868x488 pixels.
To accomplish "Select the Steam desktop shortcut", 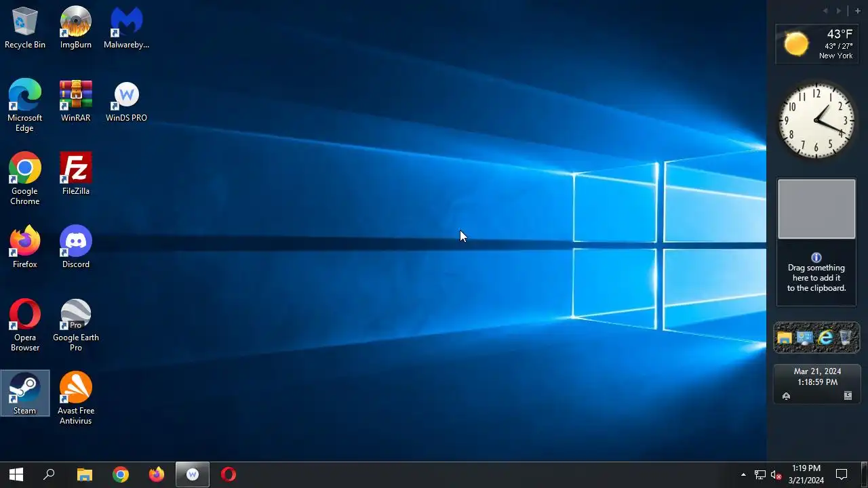I will pyautogui.click(x=24, y=393).
